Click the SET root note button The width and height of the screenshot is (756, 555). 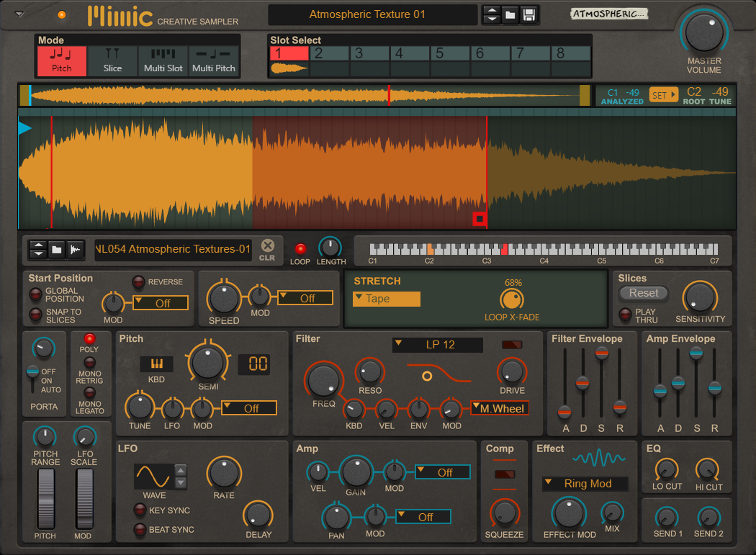click(663, 94)
